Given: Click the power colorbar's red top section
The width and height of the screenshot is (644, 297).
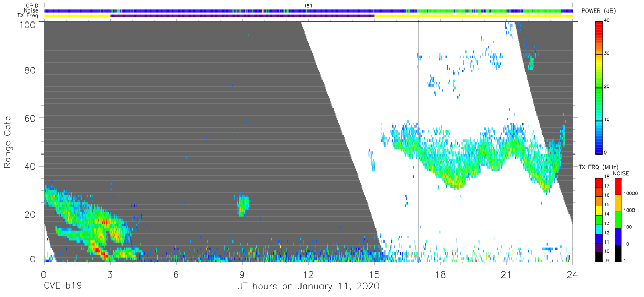Looking at the screenshot, I should [599, 29].
